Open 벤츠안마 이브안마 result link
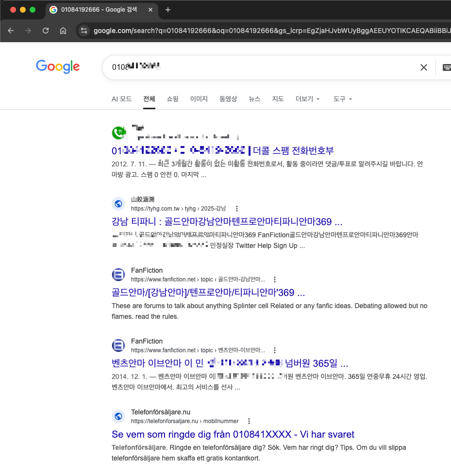Viewport: 451px width, 476px height. 230,363
